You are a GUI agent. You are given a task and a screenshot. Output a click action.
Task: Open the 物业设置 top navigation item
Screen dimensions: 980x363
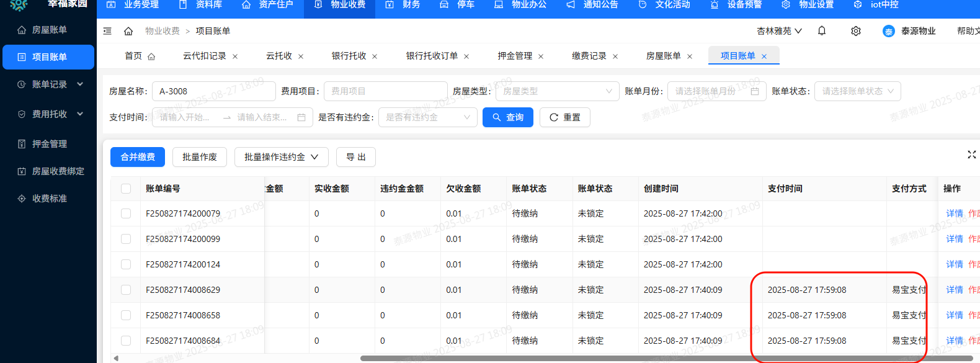[808, 5]
